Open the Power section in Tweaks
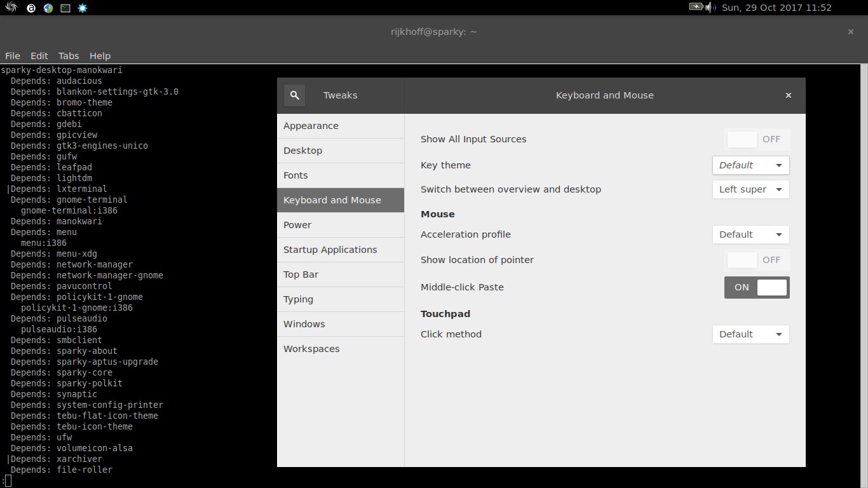Viewport: 868px width, 488px height. [341, 225]
